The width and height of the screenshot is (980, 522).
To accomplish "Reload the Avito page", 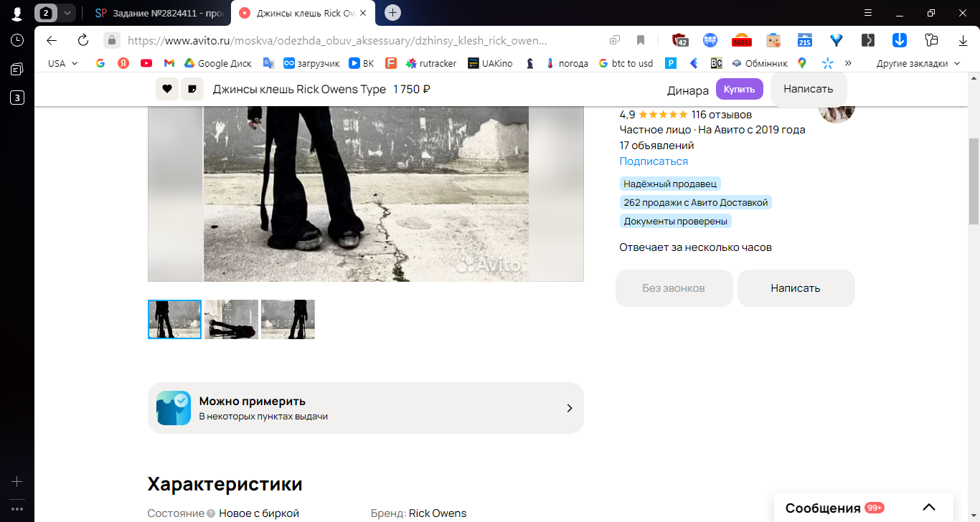I will click(x=83, y=40).
